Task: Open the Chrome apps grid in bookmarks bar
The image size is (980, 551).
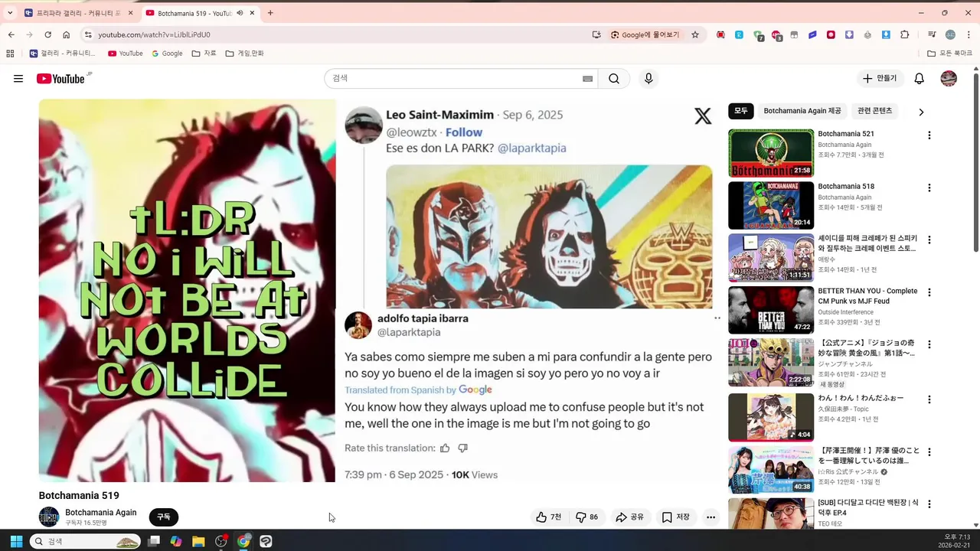Action: tap(10, 54)
